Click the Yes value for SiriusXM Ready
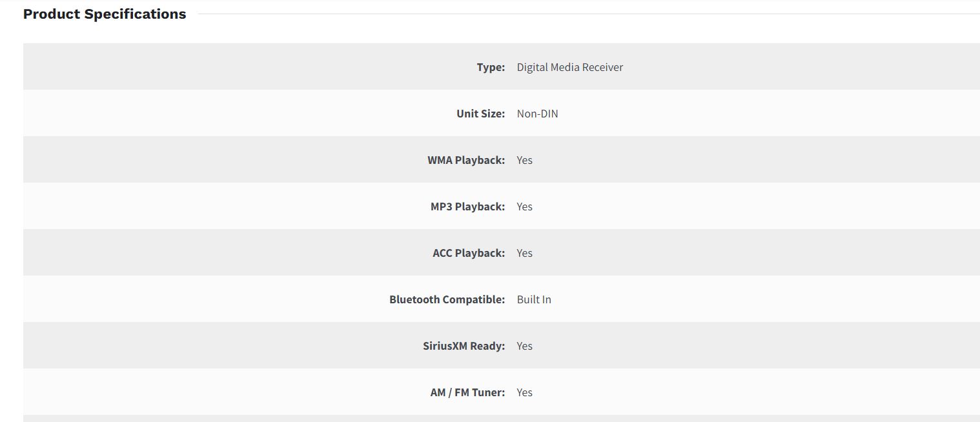Screen dimensions: 980x422 click(x=524, y=346)
